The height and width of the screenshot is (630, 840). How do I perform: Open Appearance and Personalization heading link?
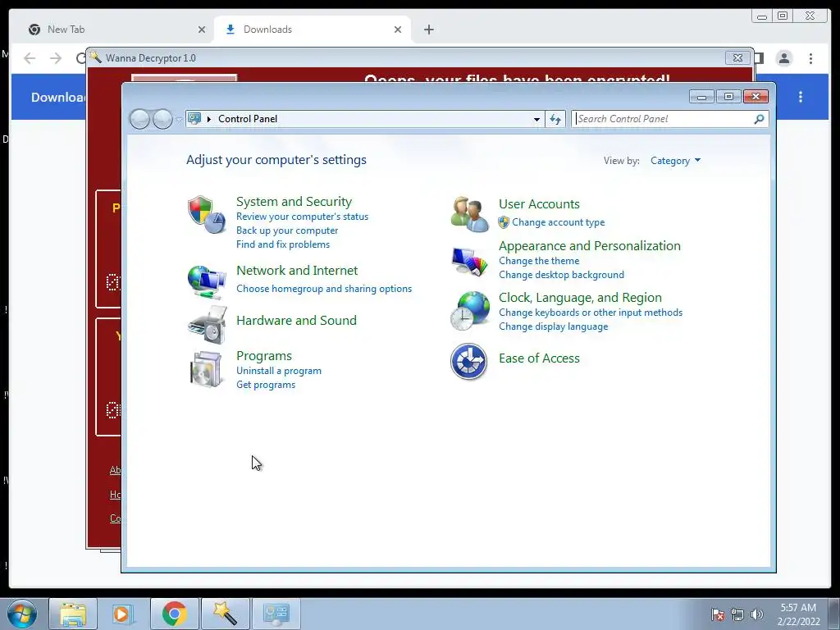(589, 246)
